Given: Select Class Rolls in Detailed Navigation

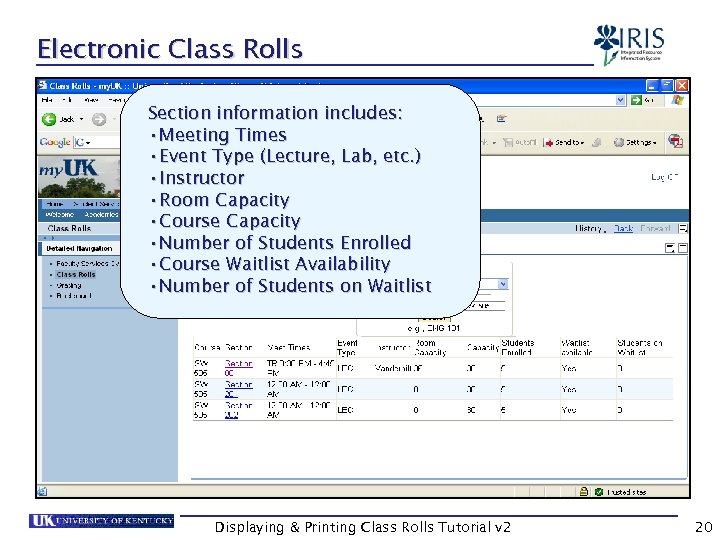Looking at the screenshot, I should [x=76, y=275].
